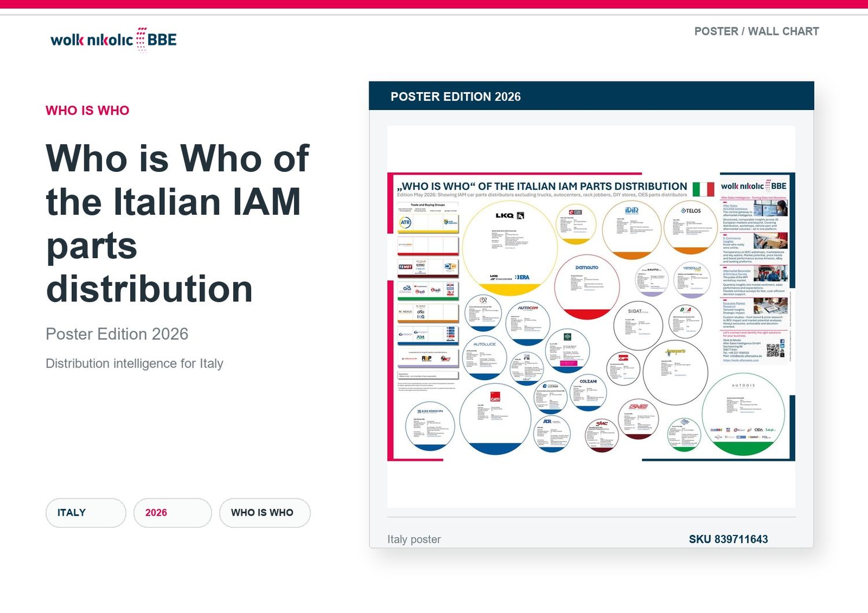Click the main title 'Who is Who of the Italian IAM parts distribution'

pyautogui.click(x=178, y=223)
